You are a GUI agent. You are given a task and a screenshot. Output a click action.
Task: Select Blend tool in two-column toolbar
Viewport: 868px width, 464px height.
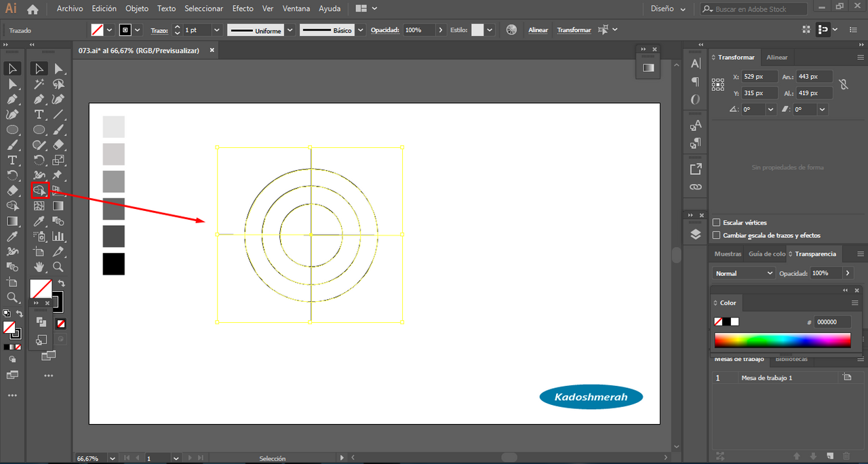coord(58,221)
